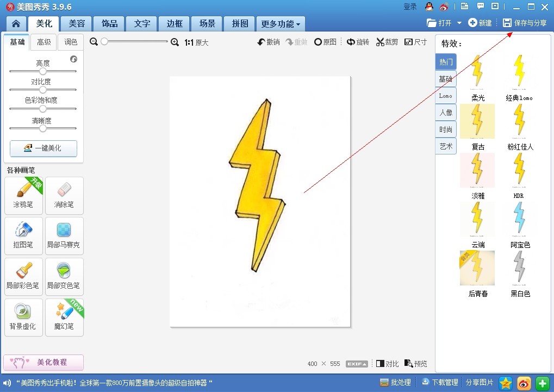
Task: Open a file with 打开
Action: coord(439,23)
